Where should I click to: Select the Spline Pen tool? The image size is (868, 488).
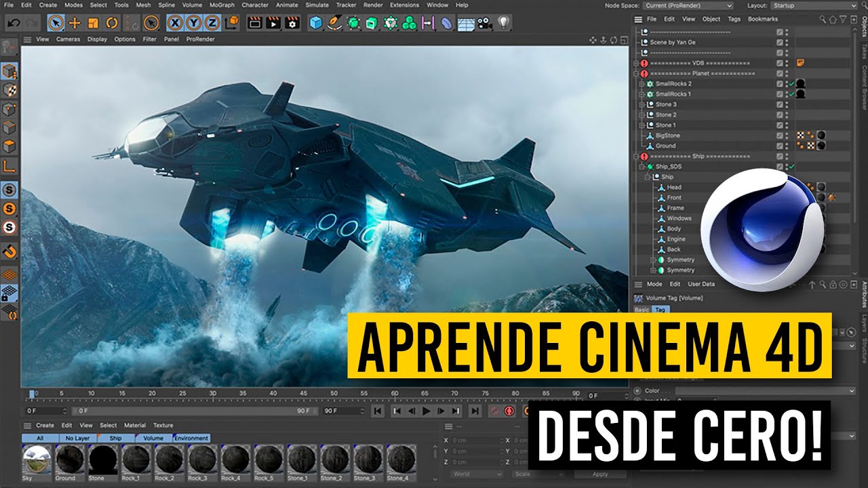tap(334, 22)
